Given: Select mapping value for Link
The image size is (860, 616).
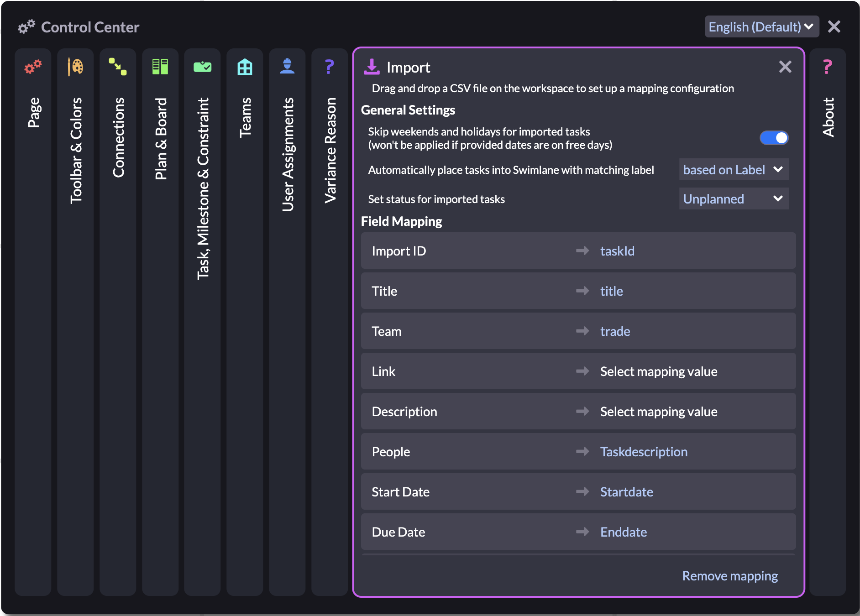Looking at the screenshot, I should click(659, 371).
